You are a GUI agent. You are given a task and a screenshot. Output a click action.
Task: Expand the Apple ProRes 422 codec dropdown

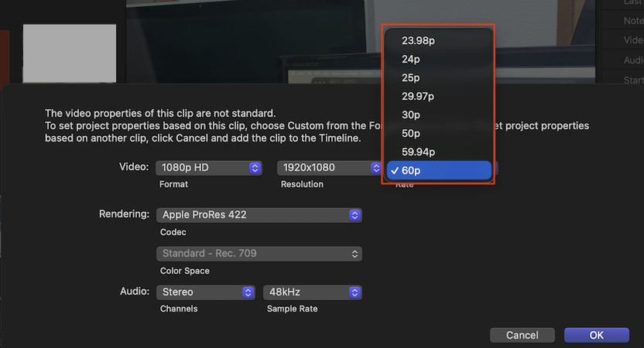pyautogui.click(x=259, y=214)
